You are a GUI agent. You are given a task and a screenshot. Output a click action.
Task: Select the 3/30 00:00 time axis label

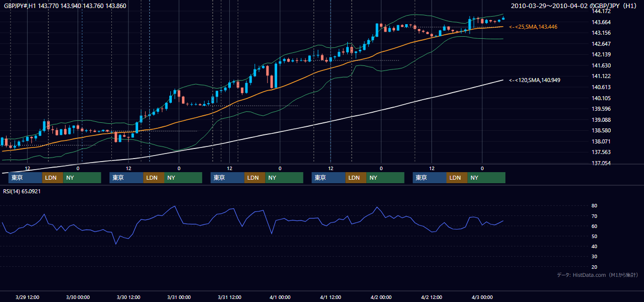(78, 297)
